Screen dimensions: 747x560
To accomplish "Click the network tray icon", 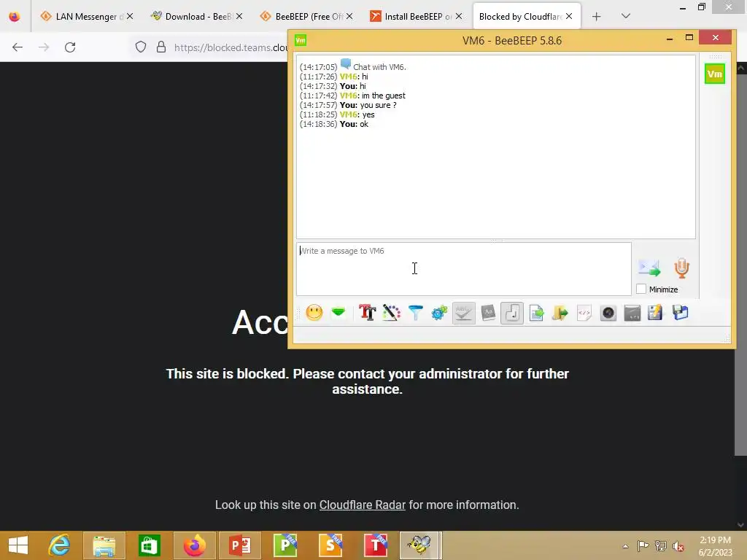I will pos(661,546).
